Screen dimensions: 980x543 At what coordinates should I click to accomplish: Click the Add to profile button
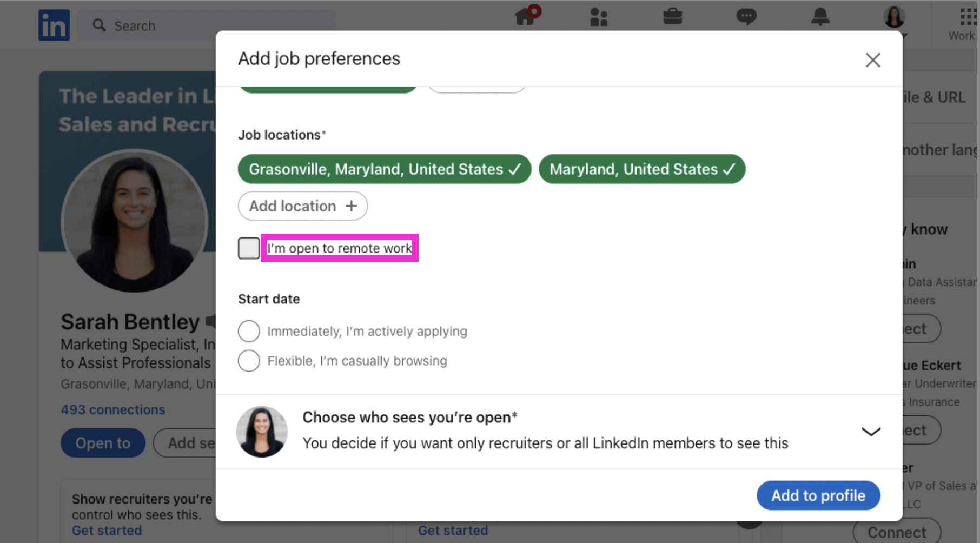pyautogui.click(x=818, y=495)
